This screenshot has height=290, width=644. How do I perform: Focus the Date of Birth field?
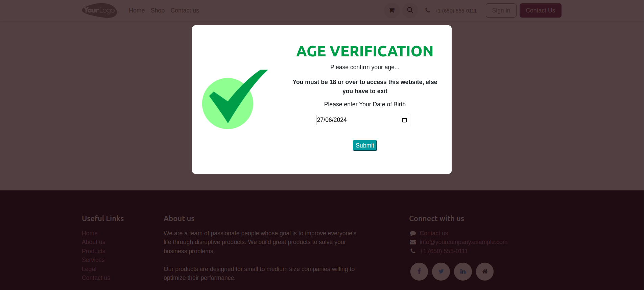[x=355, y=120]
